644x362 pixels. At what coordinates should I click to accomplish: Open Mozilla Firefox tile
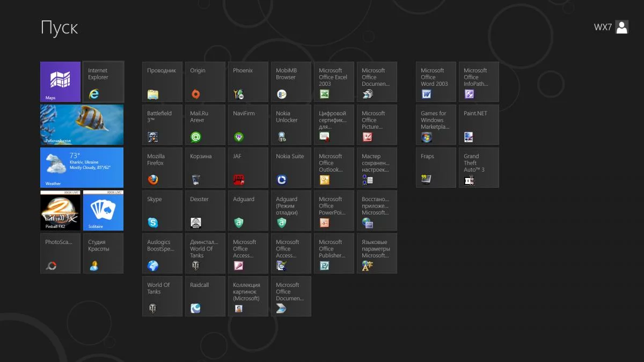point(162,167)
